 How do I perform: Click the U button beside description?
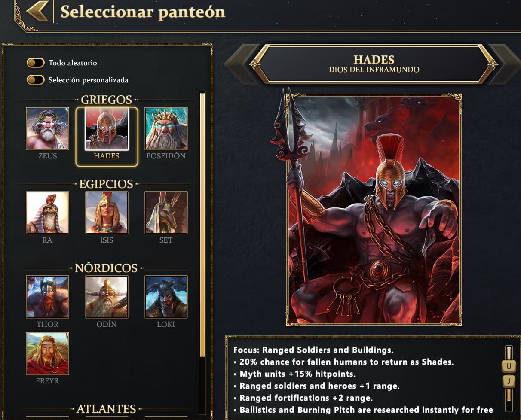pyautogui.click(x=509, y=367)
